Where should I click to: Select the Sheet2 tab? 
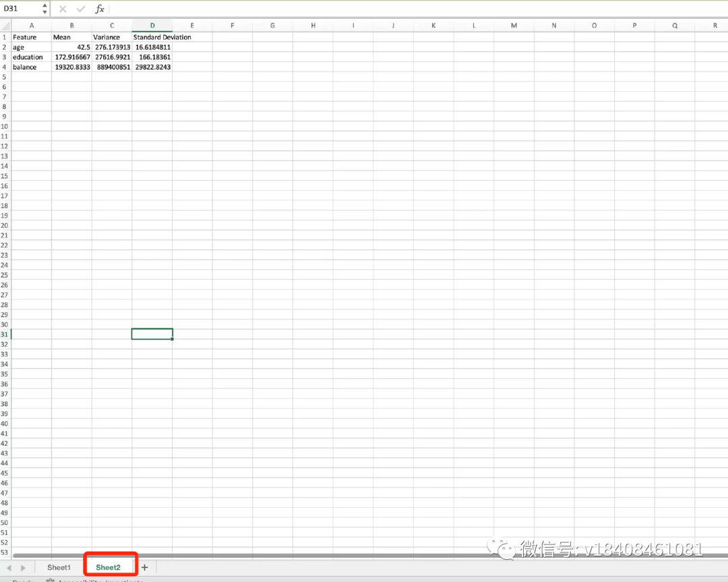pyautogui.click(x=108, y=567)
